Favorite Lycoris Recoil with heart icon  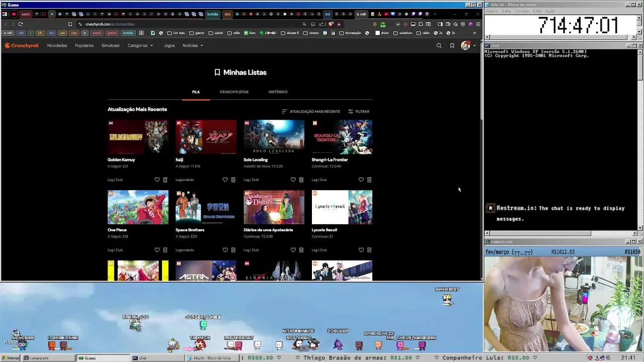(361, 250)
